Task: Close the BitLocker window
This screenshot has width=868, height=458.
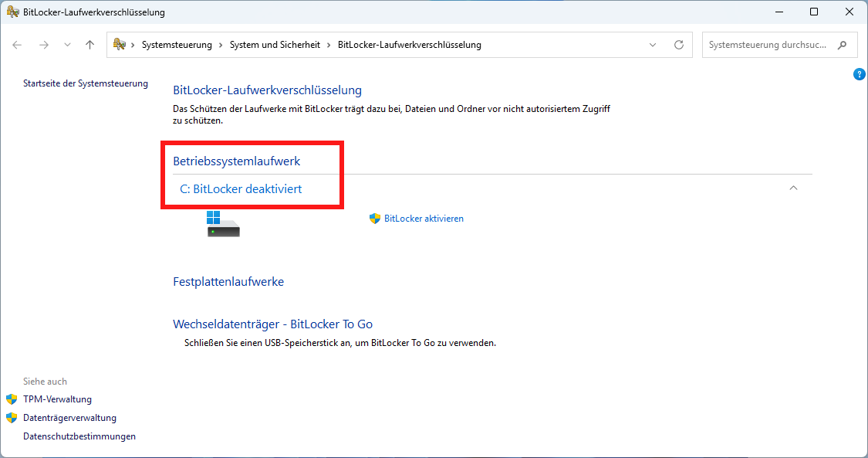Action: (849, 12)
